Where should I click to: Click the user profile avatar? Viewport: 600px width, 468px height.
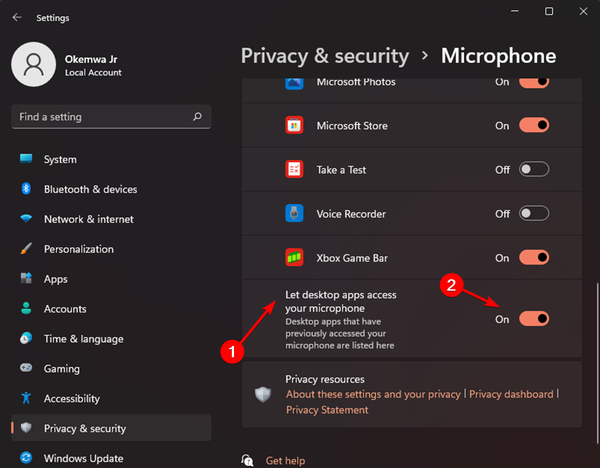[32, 65]
